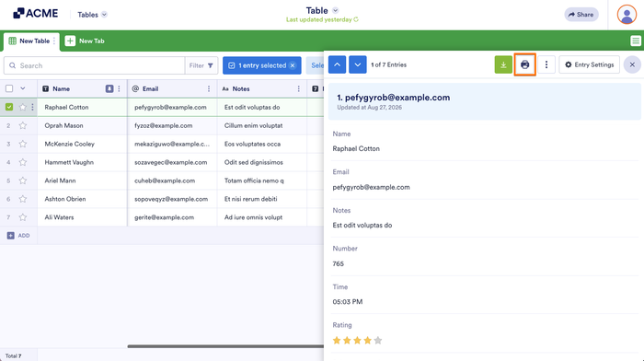Clear the 1 entry selected badge
The image size is (644, 361).
point(293,65)
